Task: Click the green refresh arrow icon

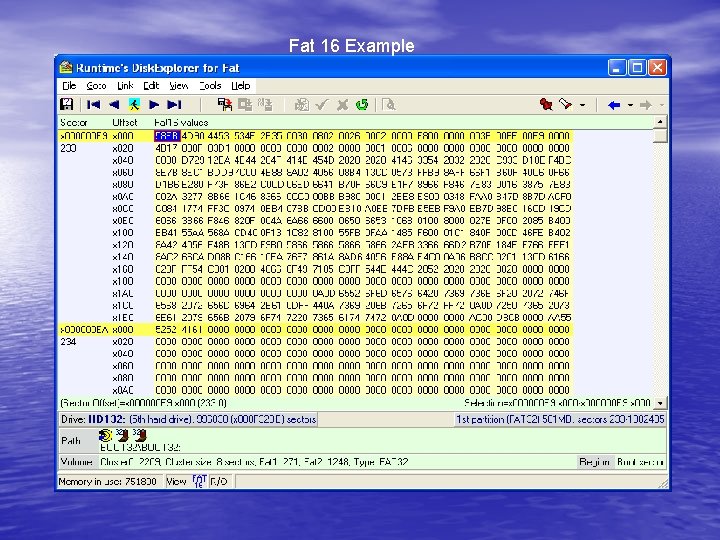Action: tap(362, 105)
